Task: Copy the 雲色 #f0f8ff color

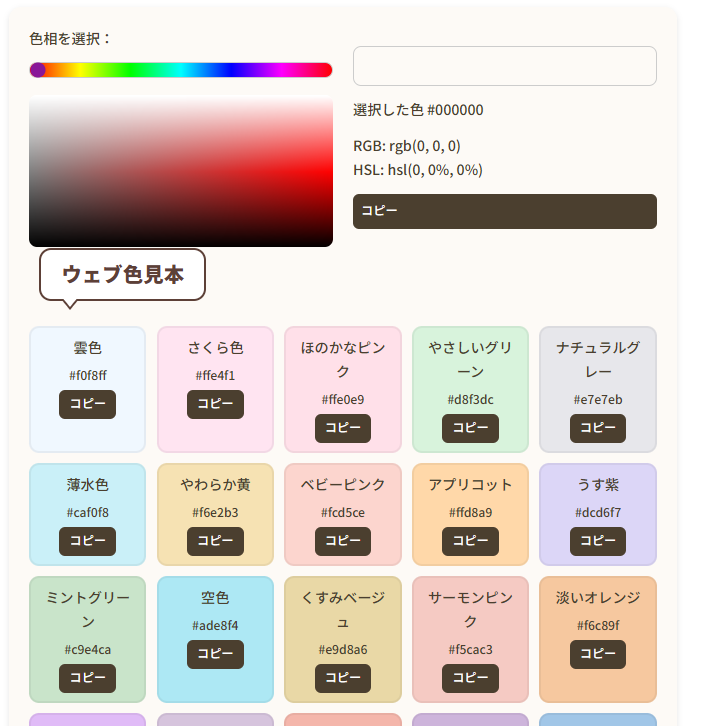Action: (x=87, y=405)
